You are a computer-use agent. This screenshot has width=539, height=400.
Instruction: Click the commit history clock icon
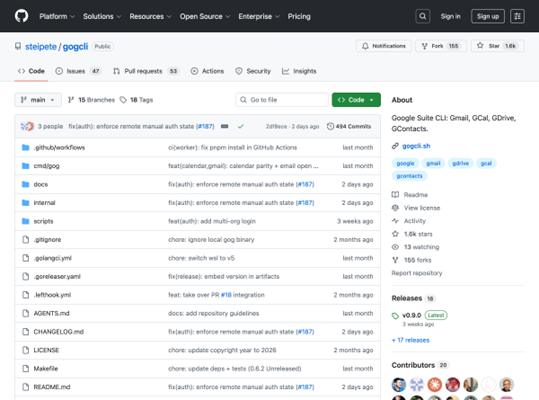[x=330, y=126]
